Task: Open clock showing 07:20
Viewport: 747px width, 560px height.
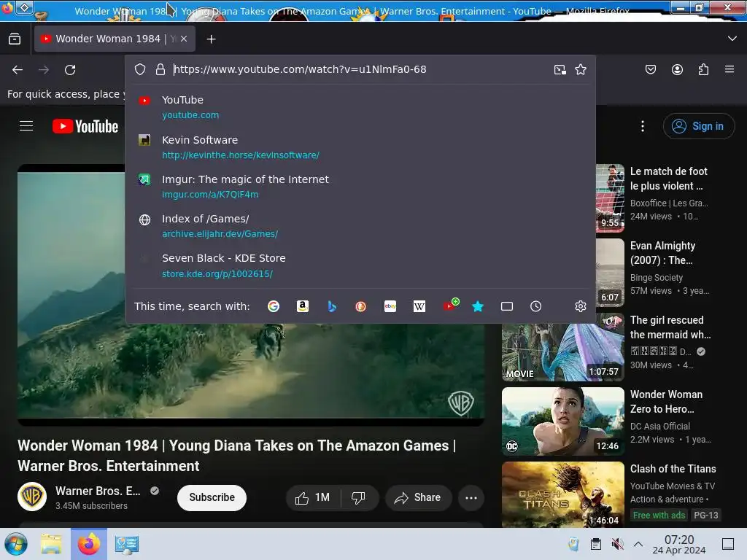Action: 679,544
